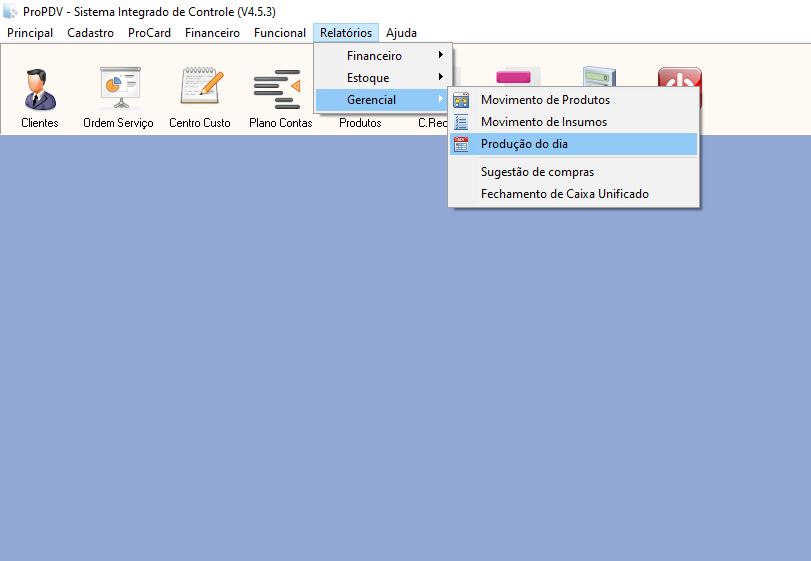The image size is (811, 561).
Task: Open the Financeiro menu in menu bar
Action: [x=212, y=33]
